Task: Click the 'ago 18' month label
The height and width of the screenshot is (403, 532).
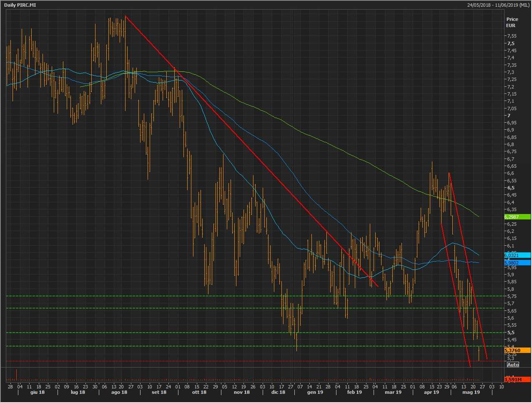Action: [x=119, y=392]
